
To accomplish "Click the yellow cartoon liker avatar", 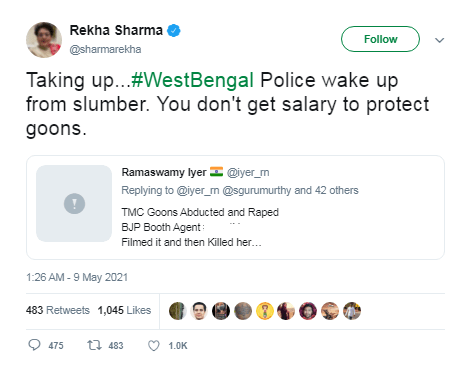I will pos(265,311).
